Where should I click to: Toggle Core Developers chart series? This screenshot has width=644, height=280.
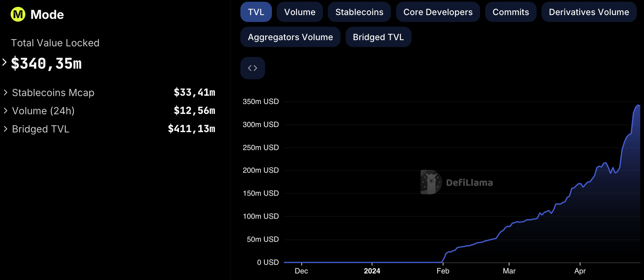pos(438,12)
